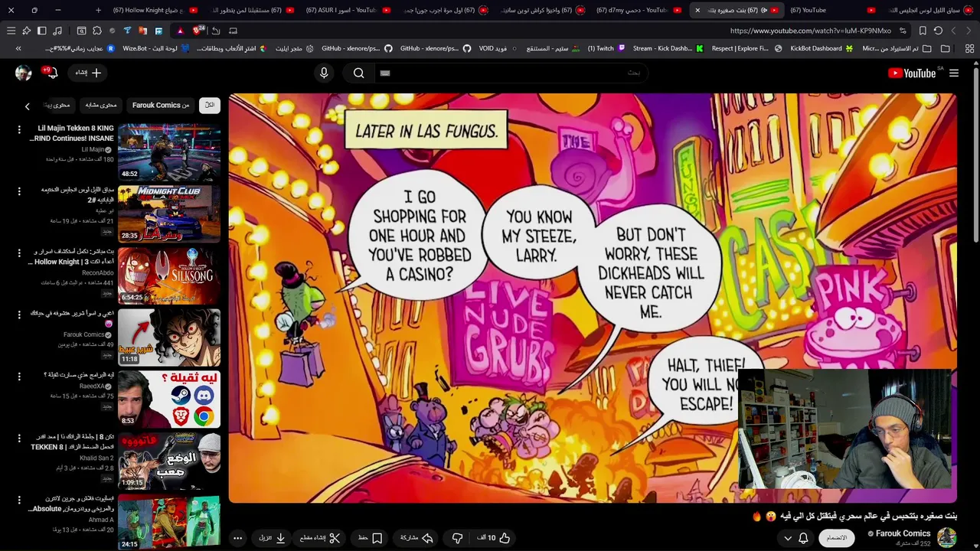980x551 pixels.
Task: Select the related content filter chip
Action: tap(101, 105)
